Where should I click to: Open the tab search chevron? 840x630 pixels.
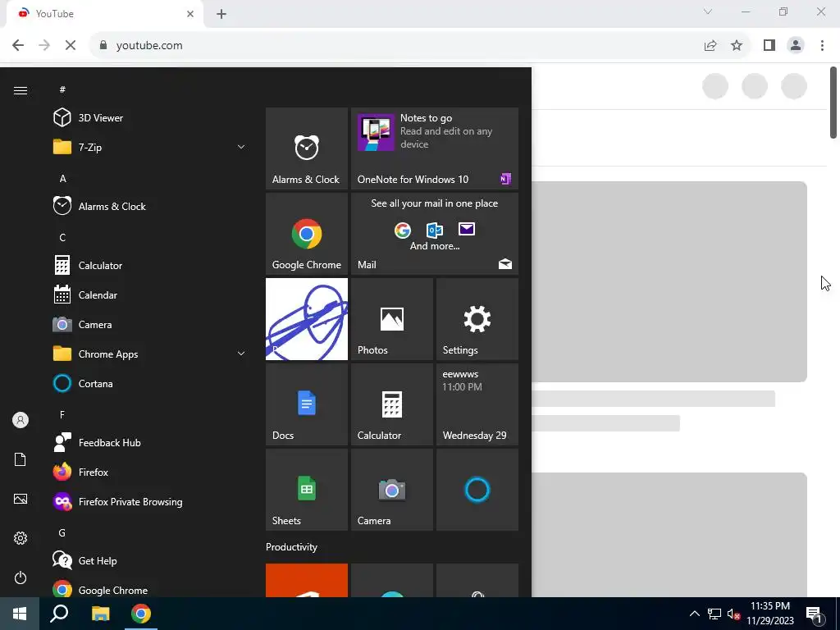pos(708,11)
